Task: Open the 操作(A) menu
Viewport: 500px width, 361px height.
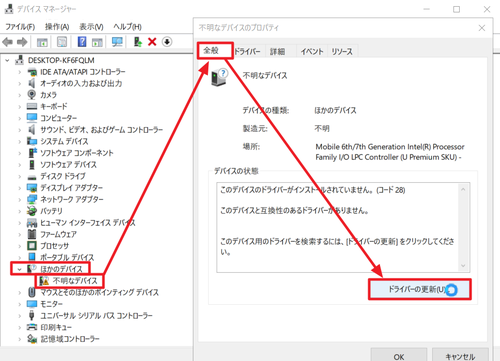Action: click(x=57, y=27)
